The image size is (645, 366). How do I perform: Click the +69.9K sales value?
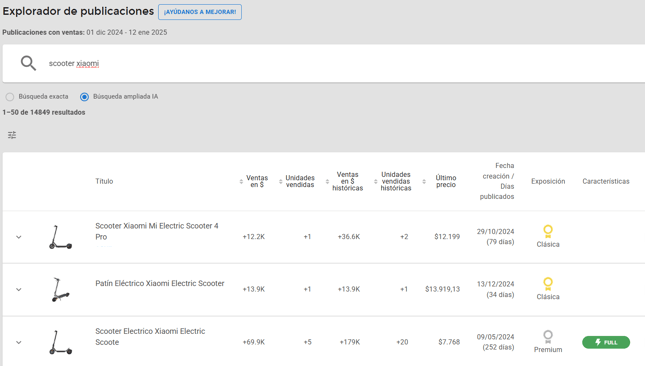(254, 342)
